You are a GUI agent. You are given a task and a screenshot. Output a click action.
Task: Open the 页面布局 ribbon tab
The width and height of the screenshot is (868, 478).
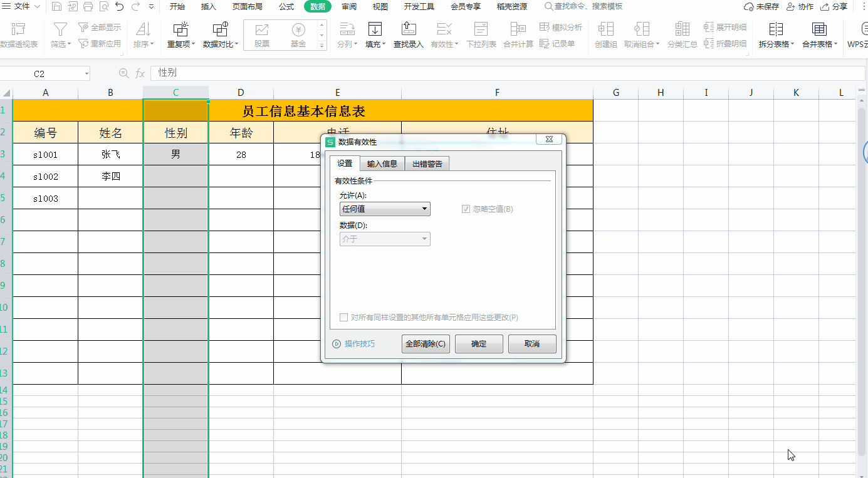(248, 7)
